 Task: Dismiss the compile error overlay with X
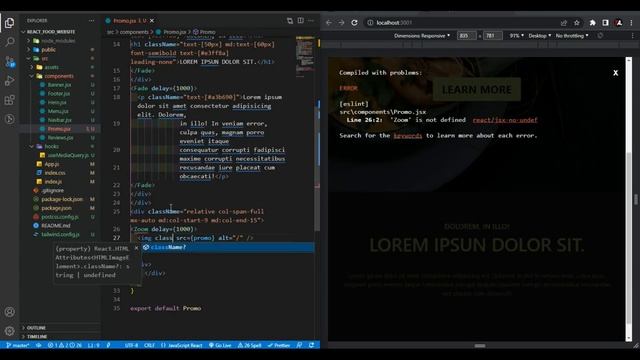(616, 73)
